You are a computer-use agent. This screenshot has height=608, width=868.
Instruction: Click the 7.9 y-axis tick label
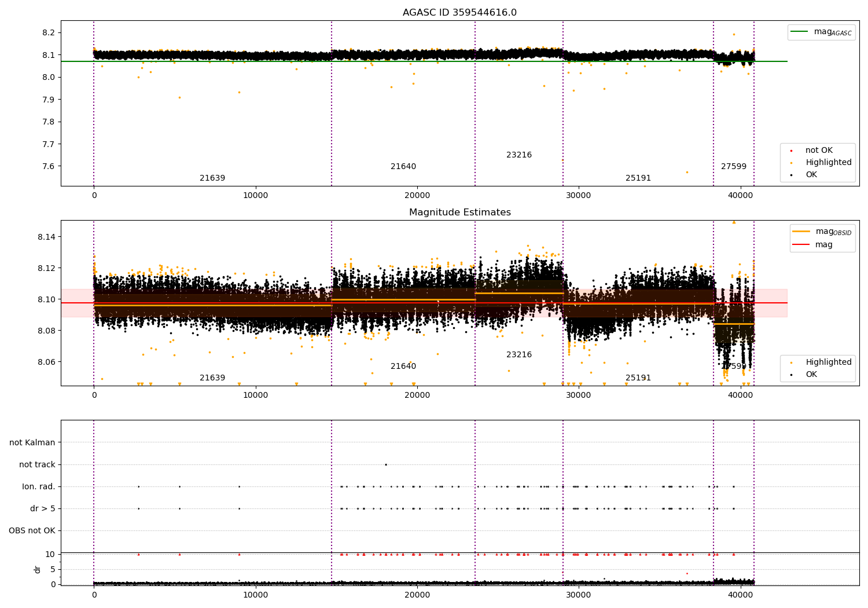pyautogui.click(x=49, y=100)
